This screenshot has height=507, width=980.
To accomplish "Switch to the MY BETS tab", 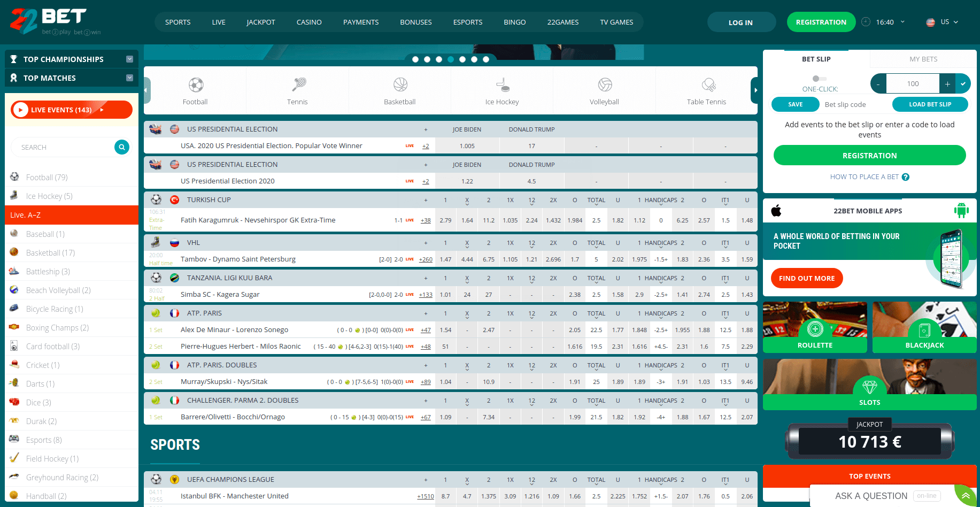I will 923,59.
